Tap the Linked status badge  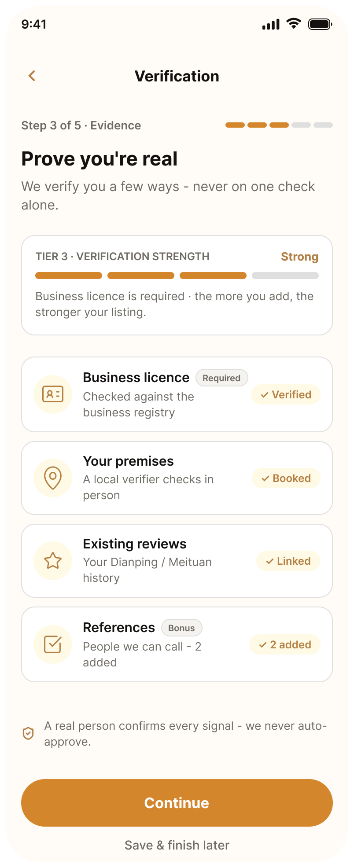coord(288,561)
